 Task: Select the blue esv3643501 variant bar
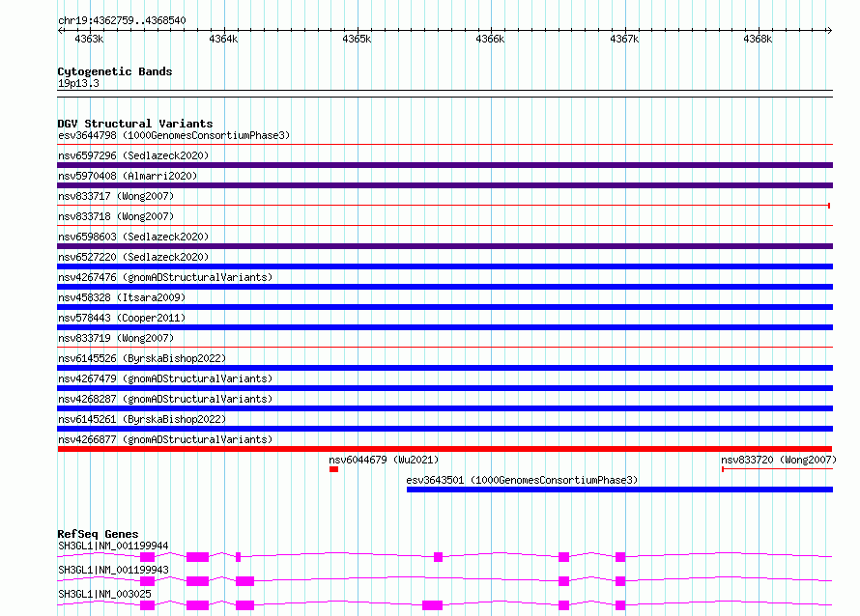click(619, 490)
